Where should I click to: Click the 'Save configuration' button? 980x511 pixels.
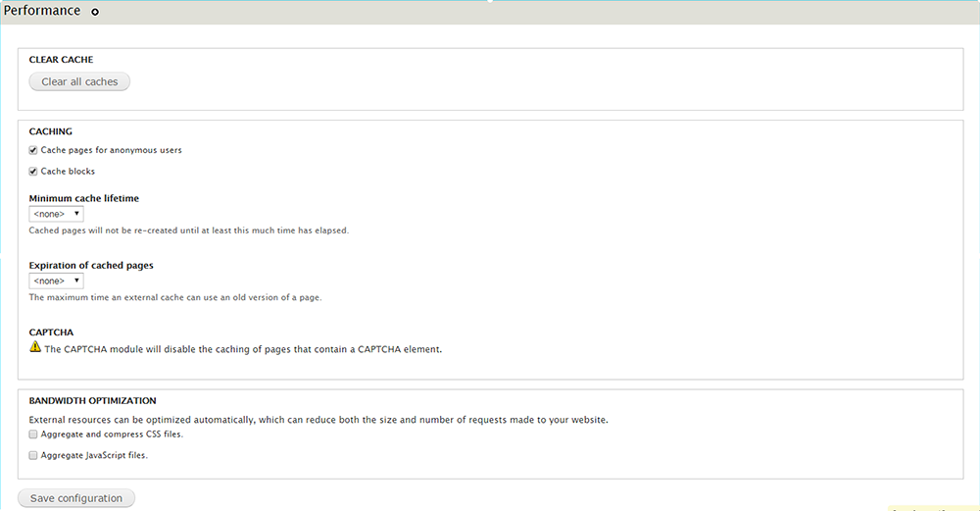pyautogui.click(x=76, y=498)
